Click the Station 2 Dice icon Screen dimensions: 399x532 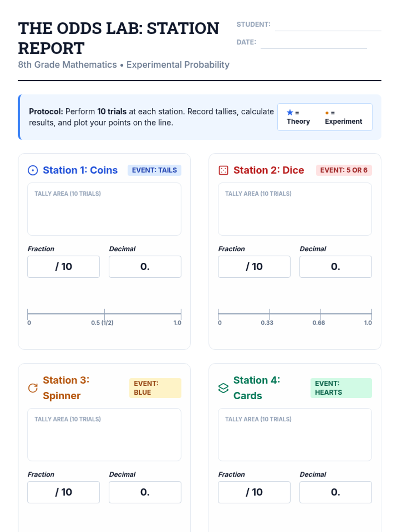[x=223, y=170]
